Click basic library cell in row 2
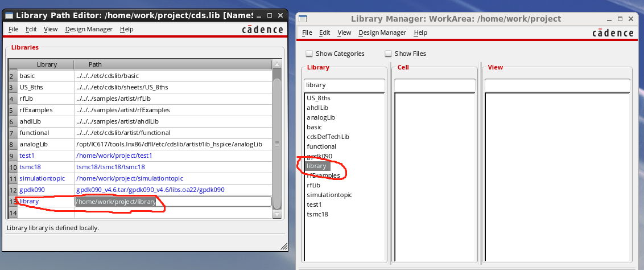644x270 pixels. point(45,76)
